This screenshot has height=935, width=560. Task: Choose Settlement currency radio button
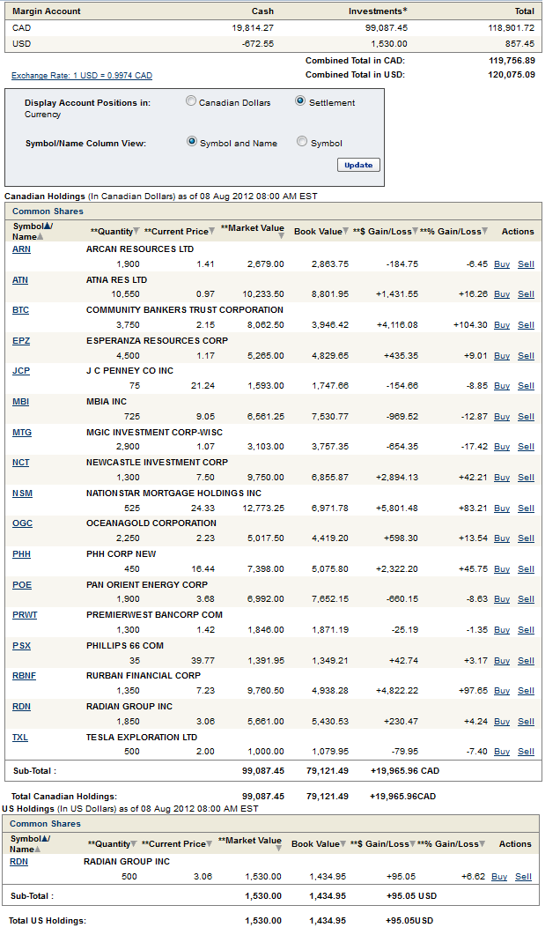[300, 101]
